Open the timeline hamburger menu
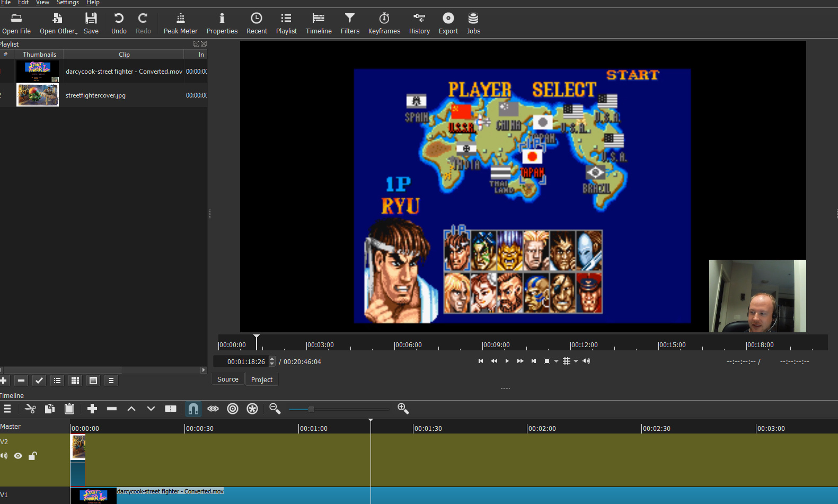838x504 pixels. (7, 409)
